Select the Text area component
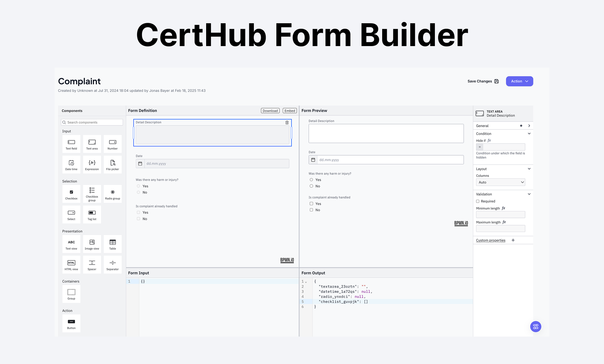Screen dimensions: 604x364 (x=92, y=144)
